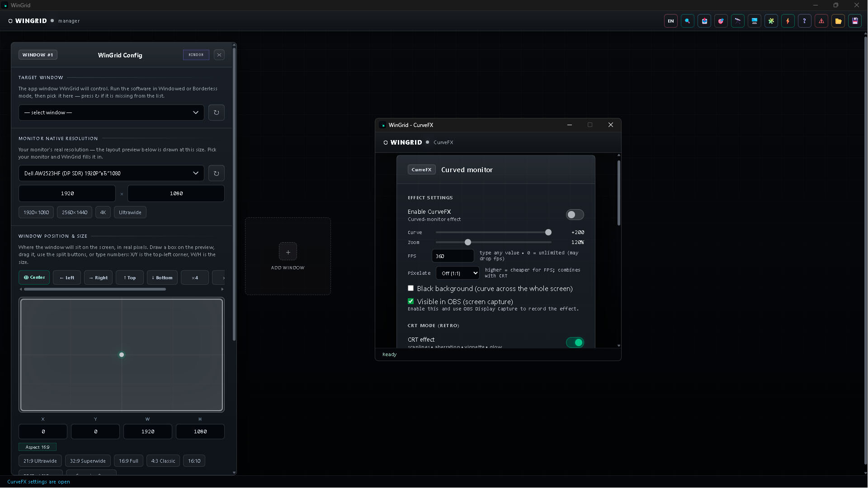Viewport: 868px width, 488px height.
Task: Click the monitor width field showing 1920
Action: point(67,193)
